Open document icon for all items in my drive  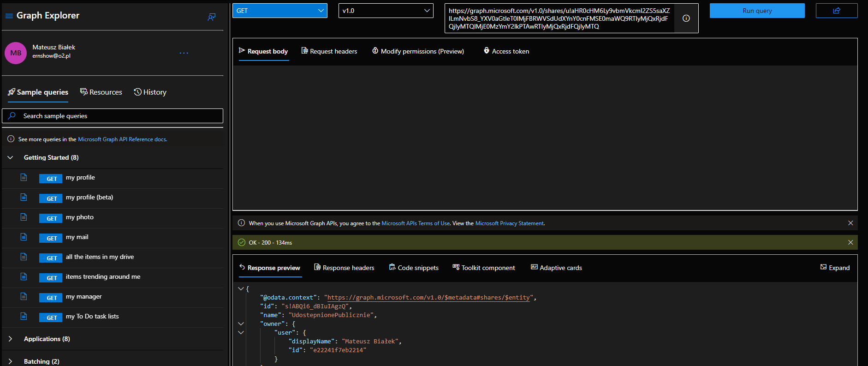click(24, 257)
